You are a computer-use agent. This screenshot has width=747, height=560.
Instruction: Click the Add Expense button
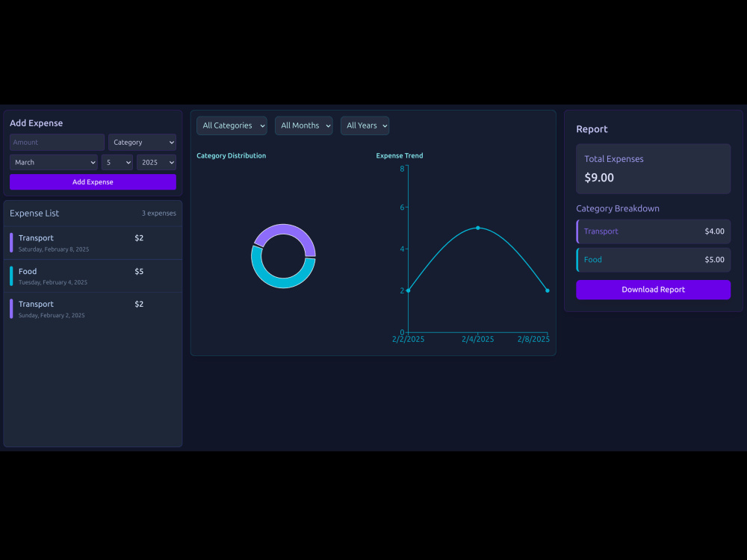93,182
